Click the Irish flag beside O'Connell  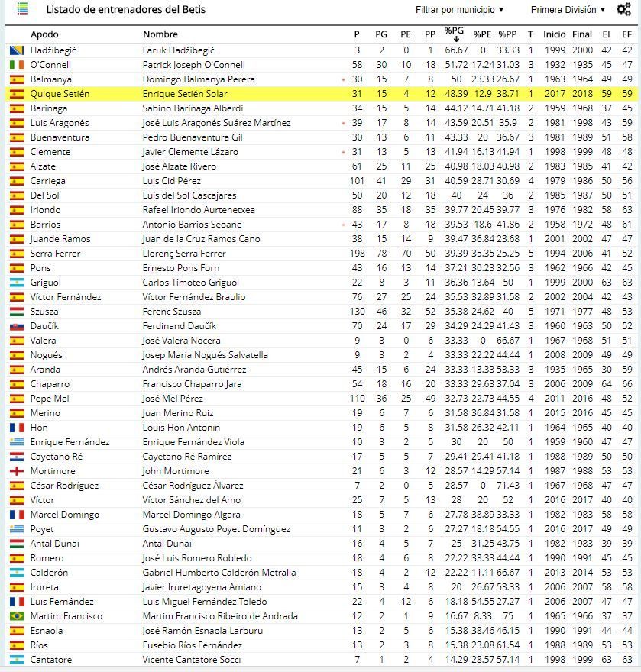[17, 65]
